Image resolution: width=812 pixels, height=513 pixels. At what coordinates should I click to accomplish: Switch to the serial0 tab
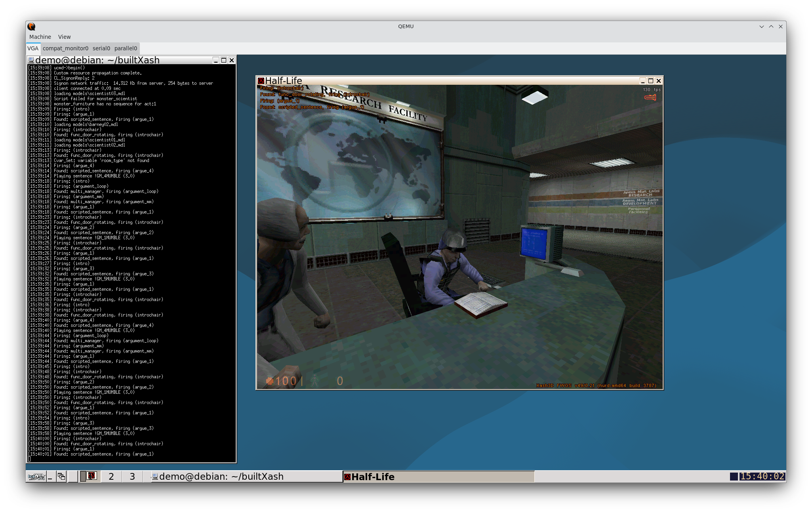coord(101,48)
